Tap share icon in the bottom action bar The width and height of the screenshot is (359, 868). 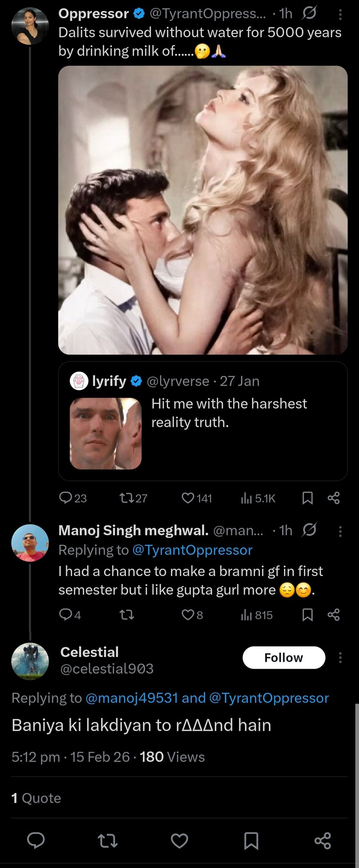point(323,840)
